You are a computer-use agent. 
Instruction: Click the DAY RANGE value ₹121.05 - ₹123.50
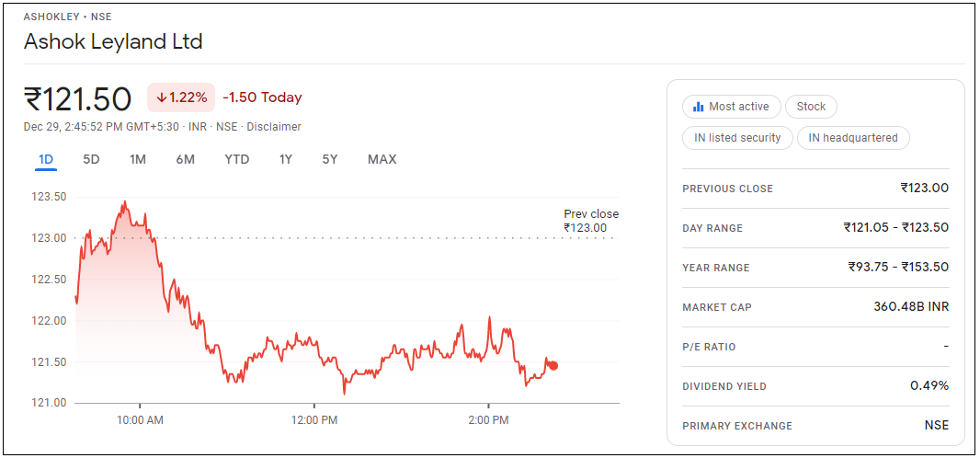click(895, 227)
